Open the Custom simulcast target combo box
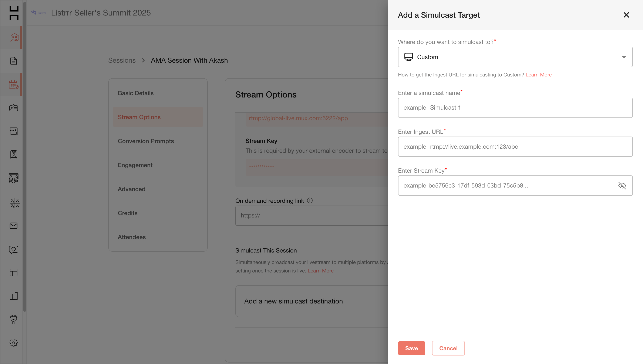The height and width of the screenshot is (364, 643). tap(511, 57)
